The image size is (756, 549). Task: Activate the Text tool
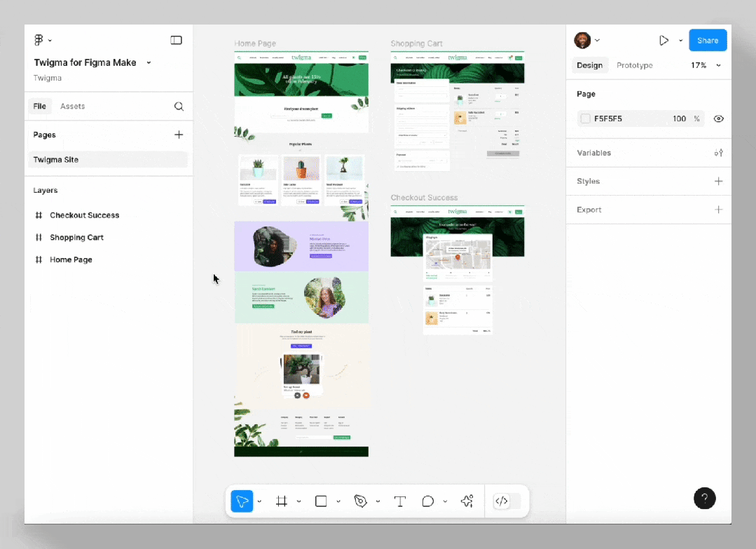pyautogui.click(x=399, y=501)
